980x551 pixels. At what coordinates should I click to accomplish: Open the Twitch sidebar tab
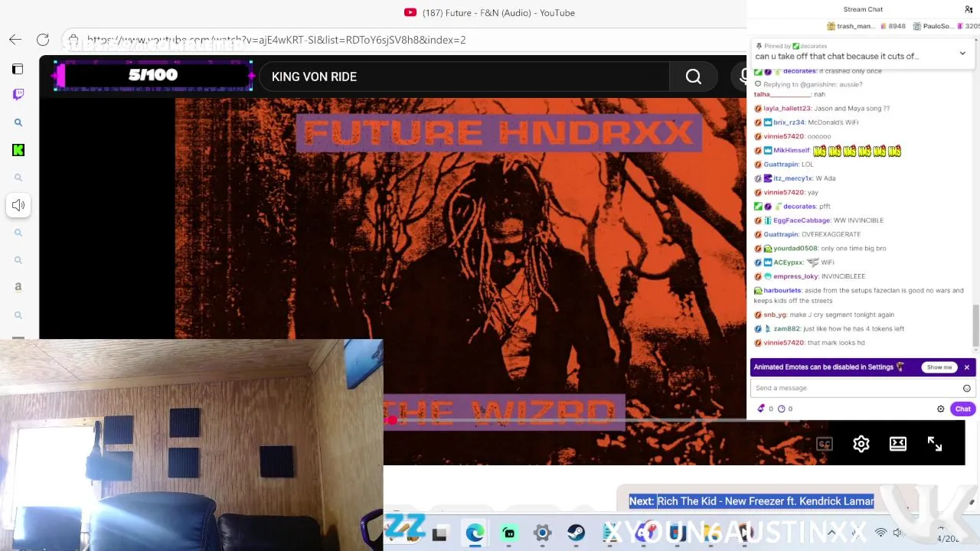pos(18,94)
